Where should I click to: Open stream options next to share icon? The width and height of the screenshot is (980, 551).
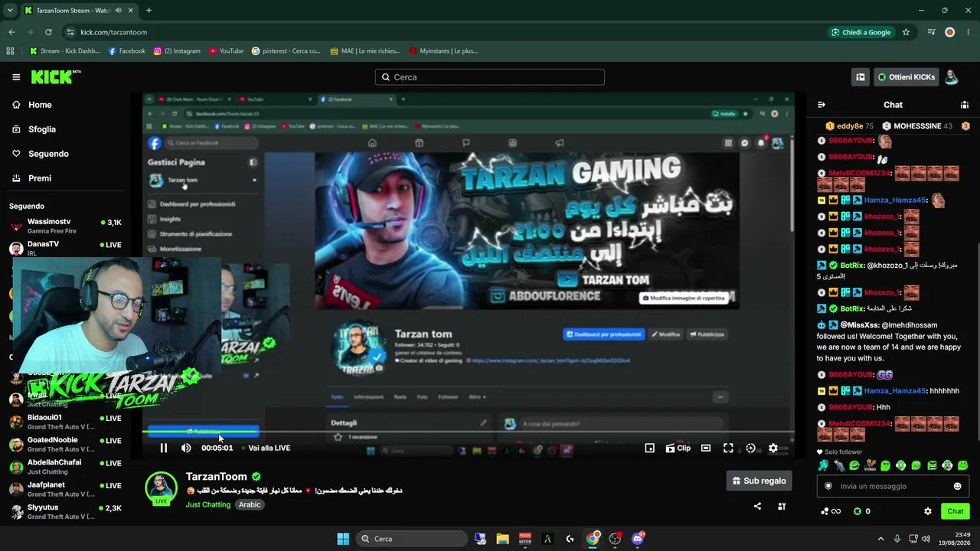pos(782,506)
